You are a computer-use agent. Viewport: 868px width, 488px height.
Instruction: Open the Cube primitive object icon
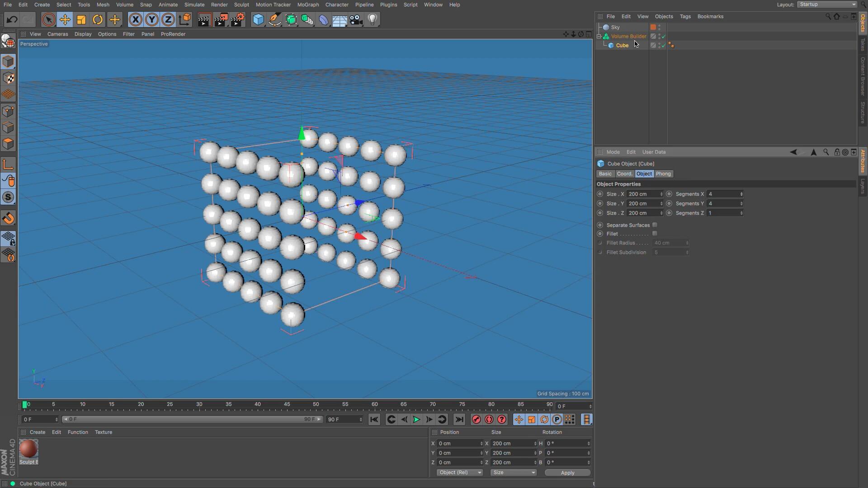[258, 19]
